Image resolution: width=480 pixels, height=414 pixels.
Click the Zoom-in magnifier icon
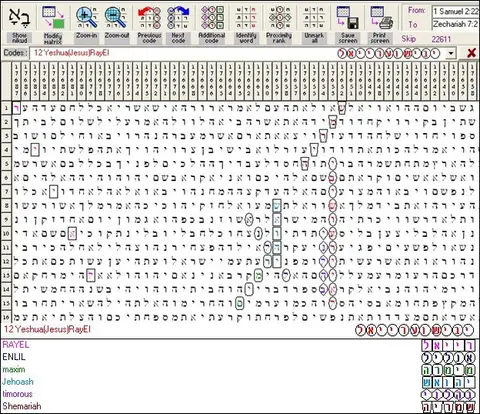tap(86, 18)
